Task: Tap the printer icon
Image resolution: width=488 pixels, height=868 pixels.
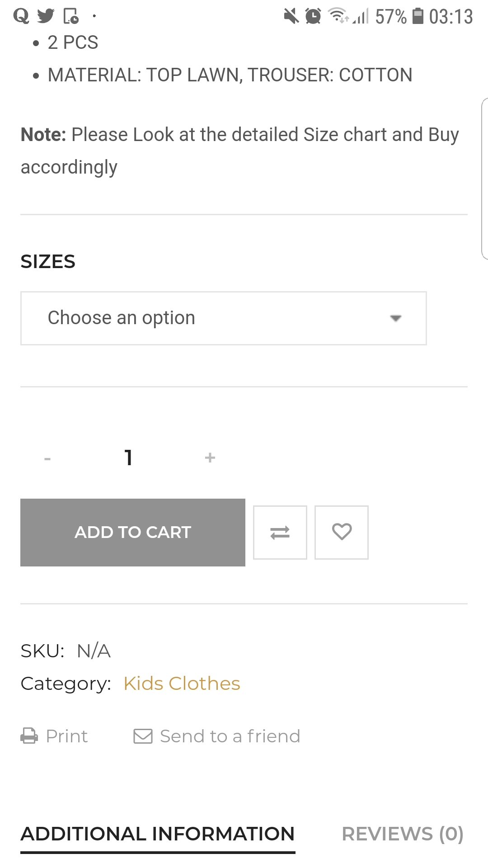Action: 29,736
